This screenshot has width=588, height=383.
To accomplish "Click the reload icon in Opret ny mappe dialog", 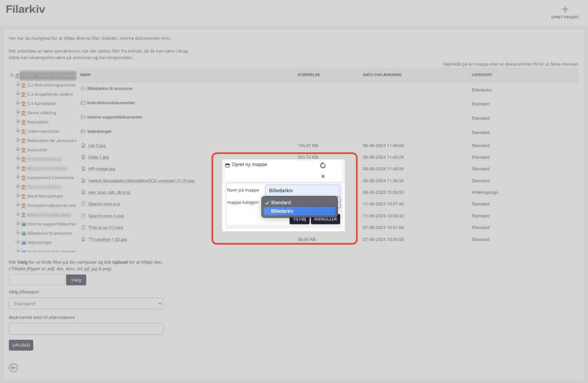I will [323, 165].
